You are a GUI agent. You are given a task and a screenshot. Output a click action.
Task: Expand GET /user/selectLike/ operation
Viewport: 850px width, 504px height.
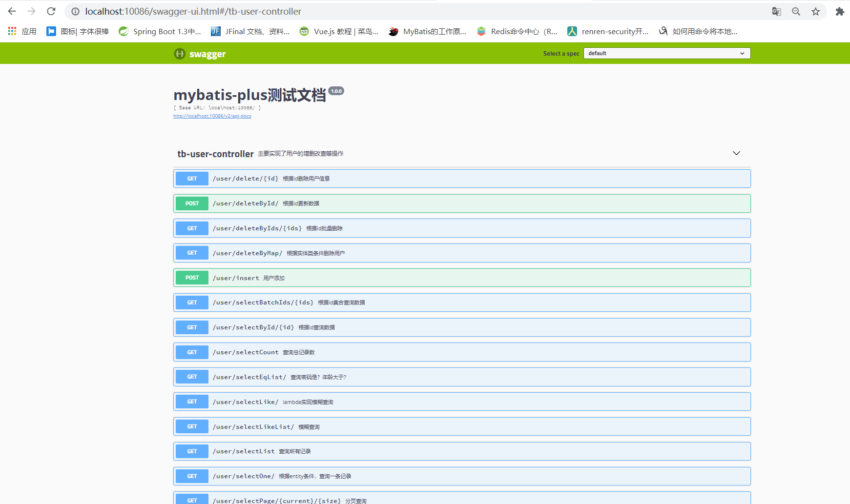click(x=462, y=402)
